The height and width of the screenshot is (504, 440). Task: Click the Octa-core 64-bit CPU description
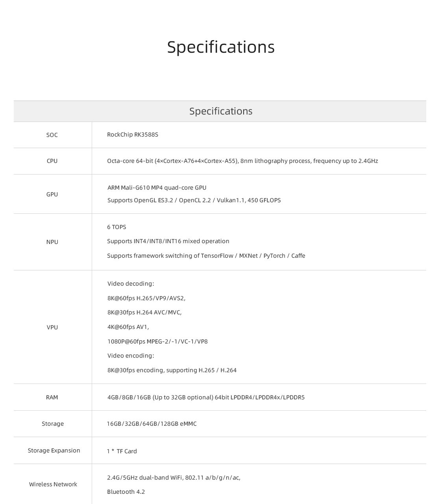[x=242, y=161]
